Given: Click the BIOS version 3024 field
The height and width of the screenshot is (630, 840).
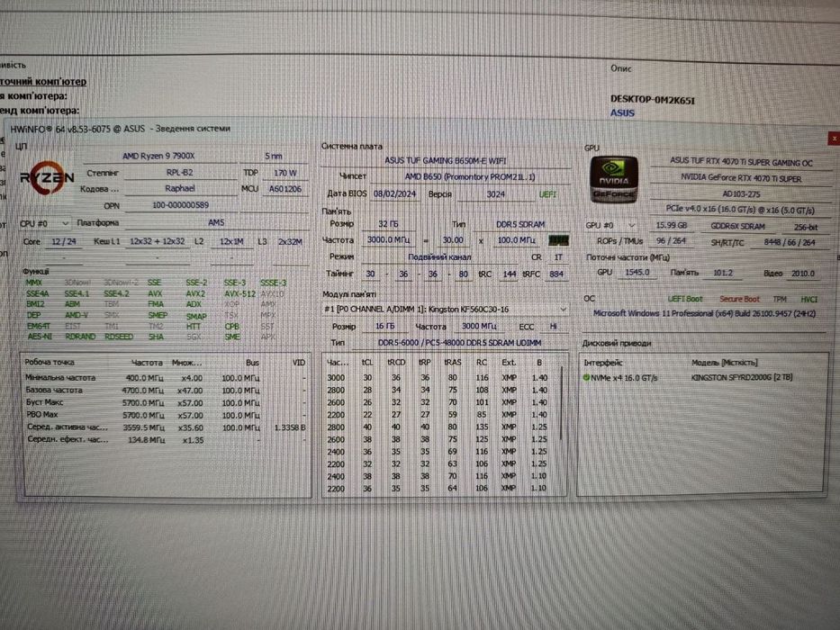Looking at the screenshot, I should click(495, 193).
